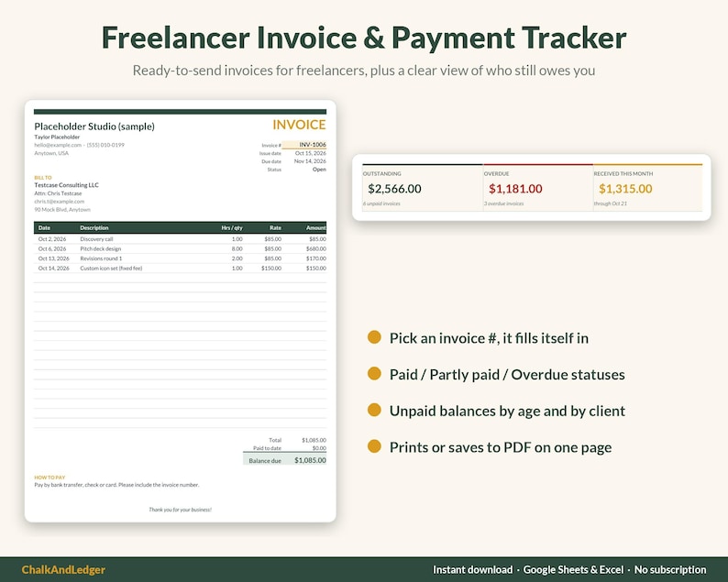Click the 3 overdue invoices caption
Screen dimensions: 728x582
(503, 203)
